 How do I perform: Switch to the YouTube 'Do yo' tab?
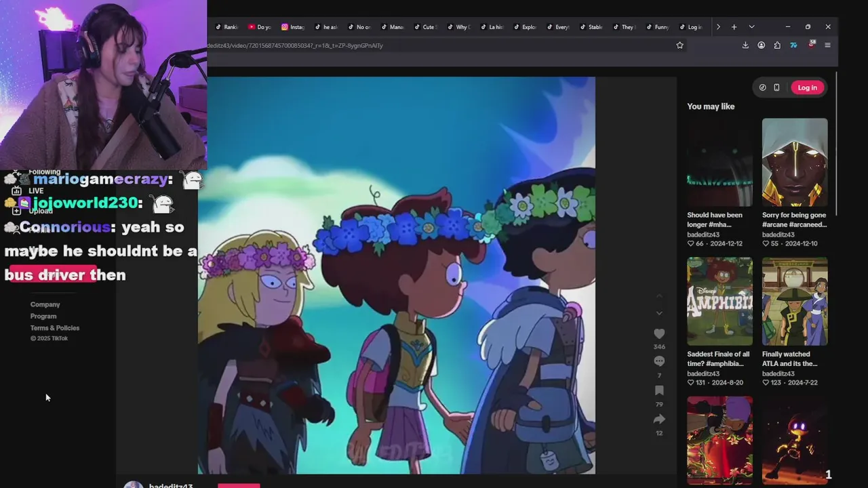pyautogui.click(x=260, y=27)
